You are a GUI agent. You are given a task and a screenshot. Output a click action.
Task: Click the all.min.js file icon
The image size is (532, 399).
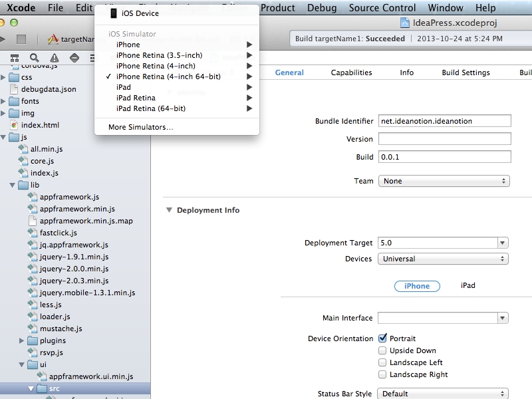pos(23,149)
